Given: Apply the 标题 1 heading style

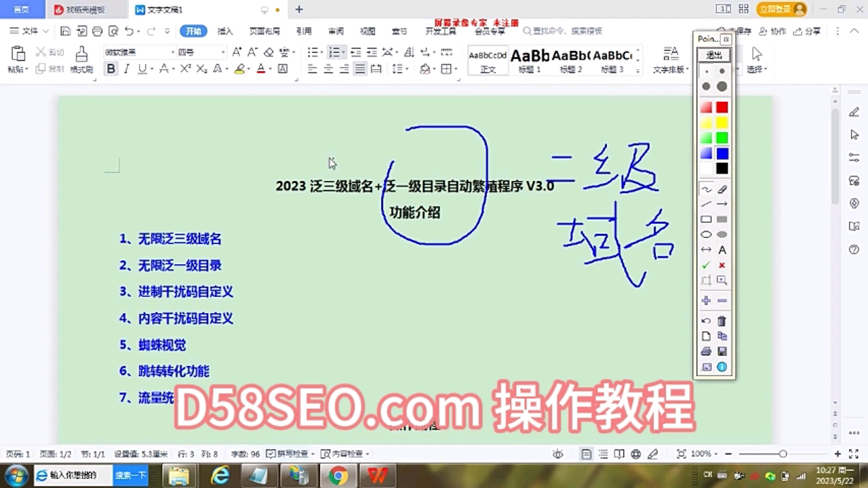Looking at the screenshot, I should 530,60.
